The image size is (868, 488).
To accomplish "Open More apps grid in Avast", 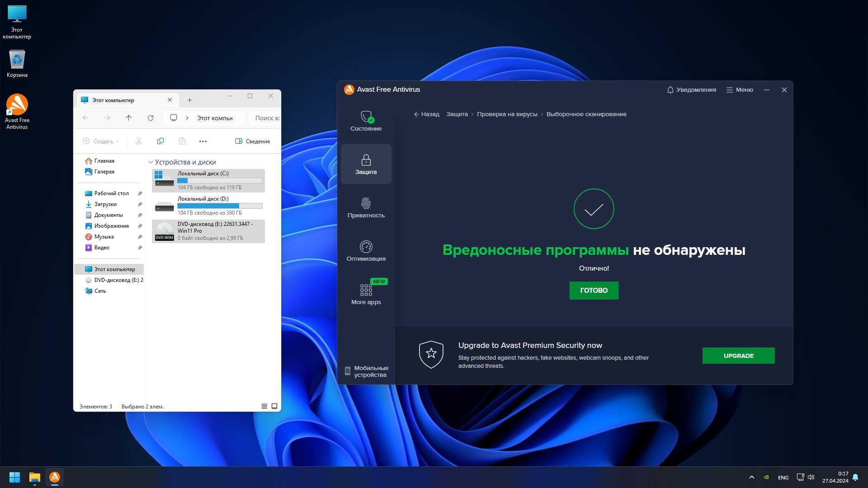I will 366,294.
